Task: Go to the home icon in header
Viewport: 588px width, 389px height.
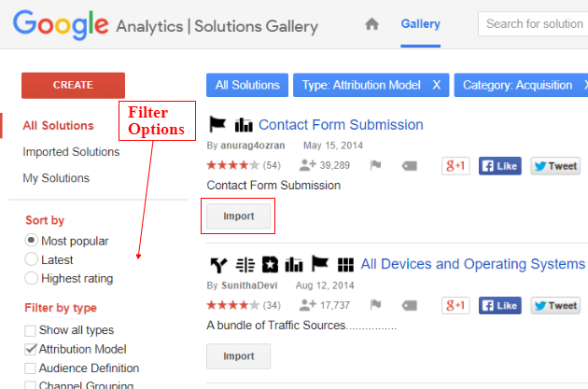Action: click(371, 24)
